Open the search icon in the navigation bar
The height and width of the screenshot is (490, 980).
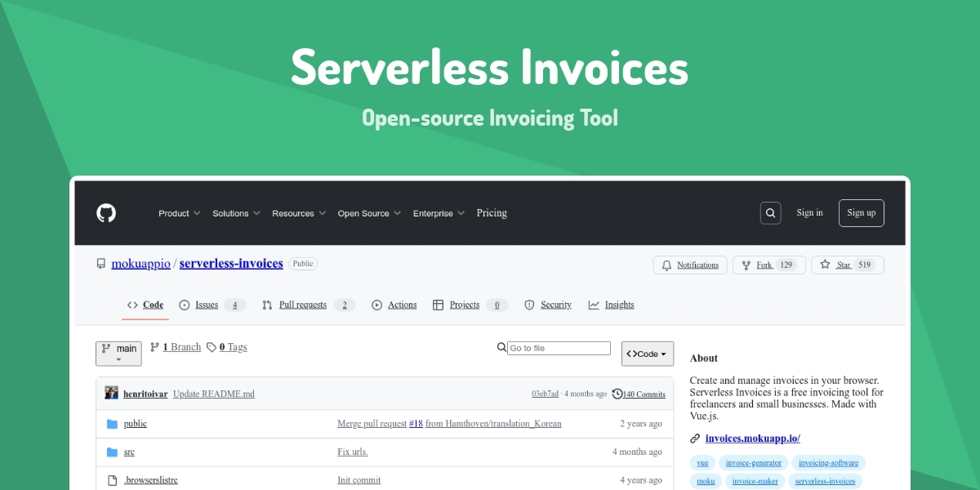[770, 212]
